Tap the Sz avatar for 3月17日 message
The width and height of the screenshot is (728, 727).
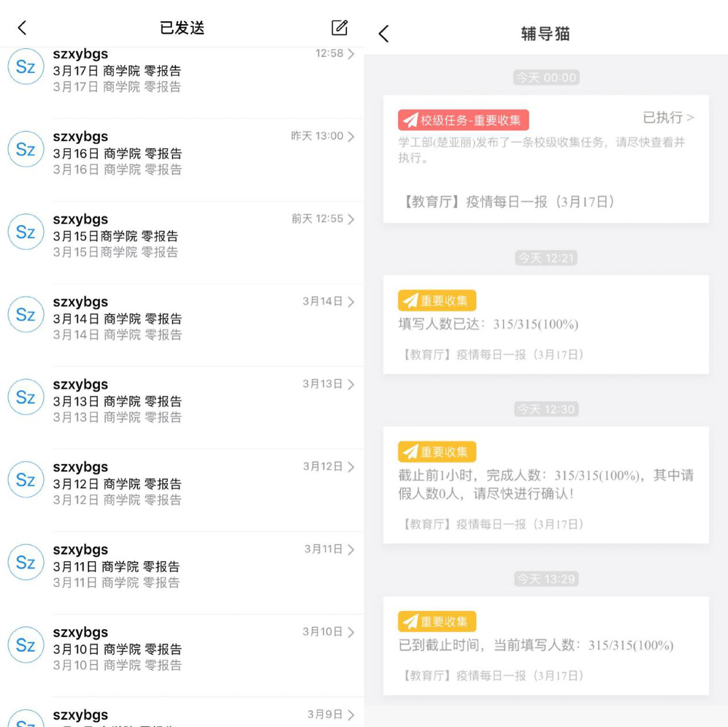pyautogui.click(x=25, y=67)
